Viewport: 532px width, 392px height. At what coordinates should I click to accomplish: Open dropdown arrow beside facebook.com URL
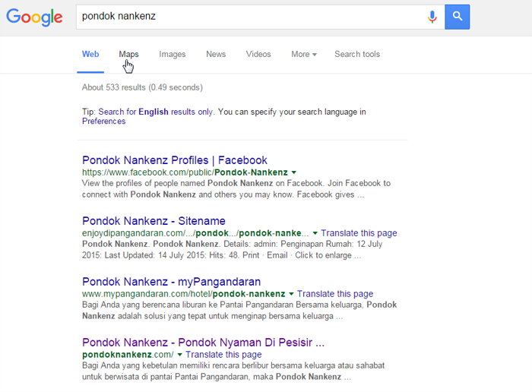coord(294,172)
